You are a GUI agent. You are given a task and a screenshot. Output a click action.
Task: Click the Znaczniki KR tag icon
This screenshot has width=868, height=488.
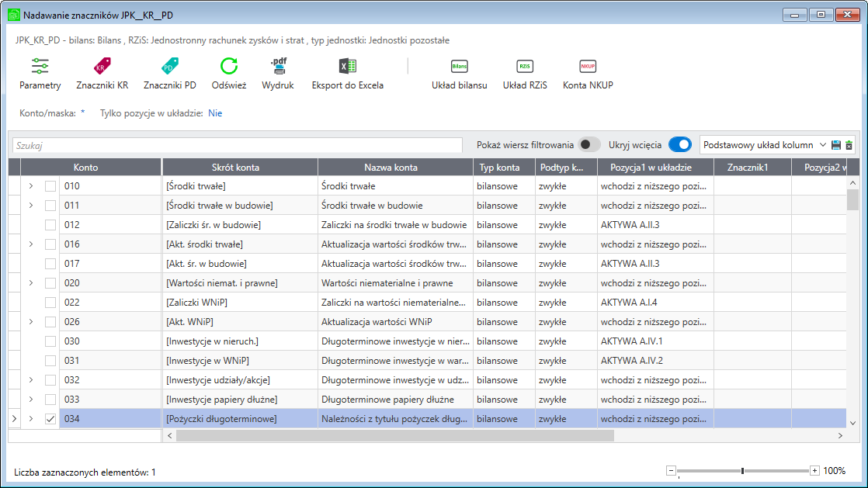(102, 67)
